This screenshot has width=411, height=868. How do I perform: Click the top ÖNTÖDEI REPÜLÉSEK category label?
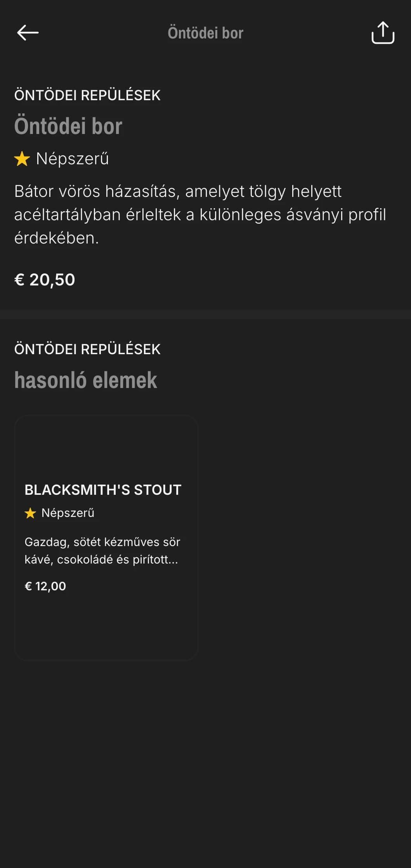click(x=87, y=95)
